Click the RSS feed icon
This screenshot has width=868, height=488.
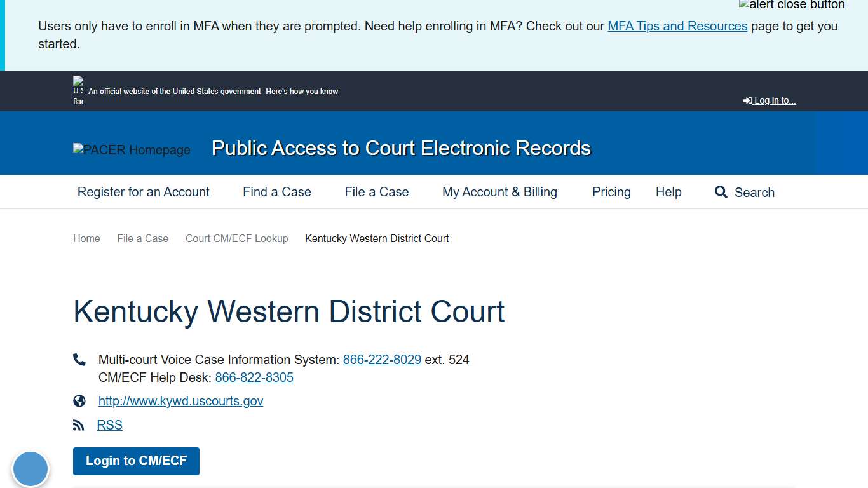79,424
